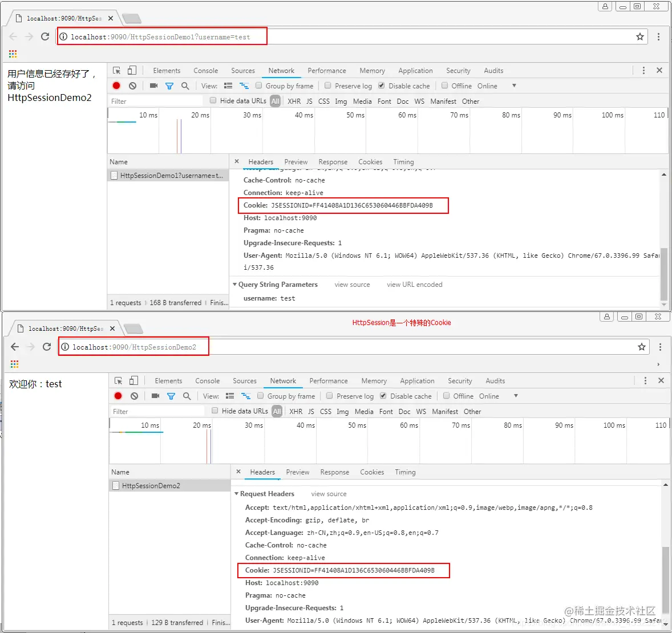This screenshot has width=672, height=633.
Task: Close the request details pane in bottom DevTools
Action: [238, 472]
